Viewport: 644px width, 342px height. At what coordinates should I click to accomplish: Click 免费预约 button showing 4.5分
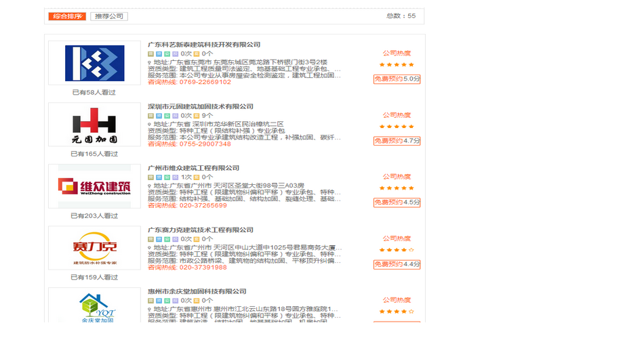pos(397,202)
